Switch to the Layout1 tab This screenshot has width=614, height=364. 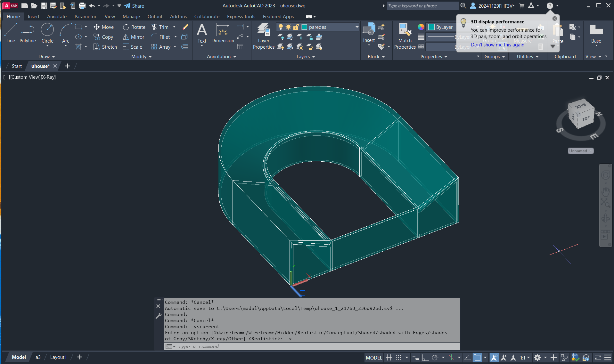coord(58,357)
